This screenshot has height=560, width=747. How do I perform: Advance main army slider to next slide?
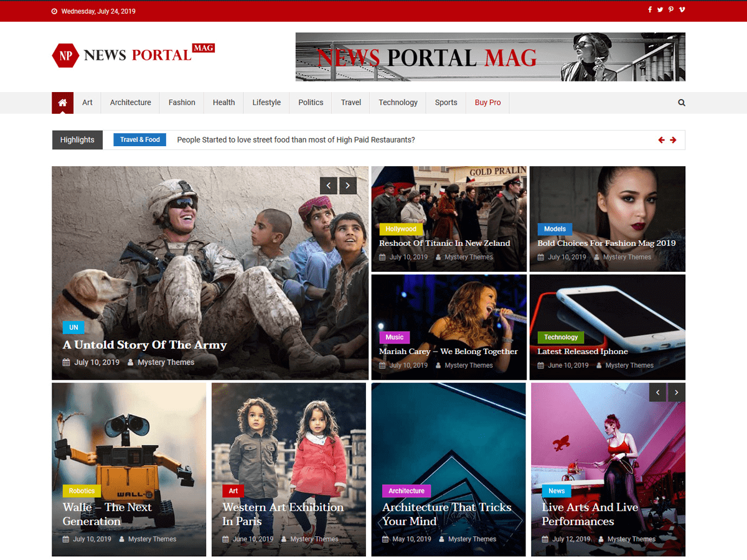pos(348,185)
